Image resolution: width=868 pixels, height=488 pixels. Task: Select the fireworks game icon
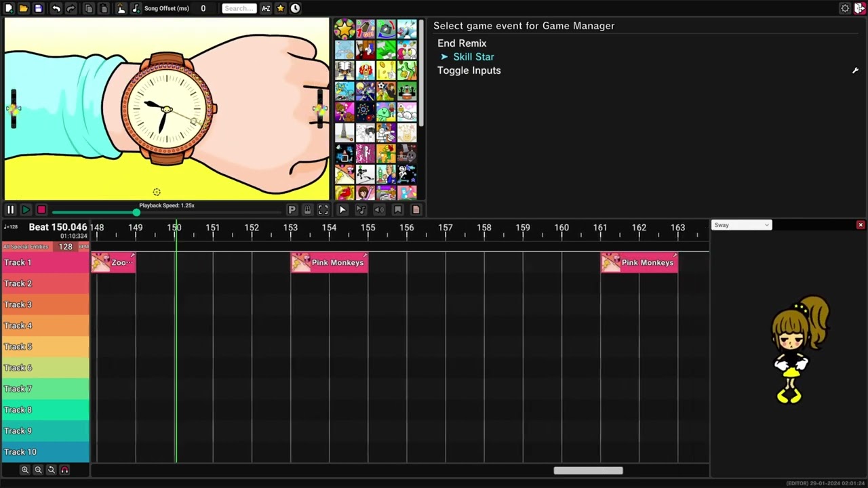[365, 111]
